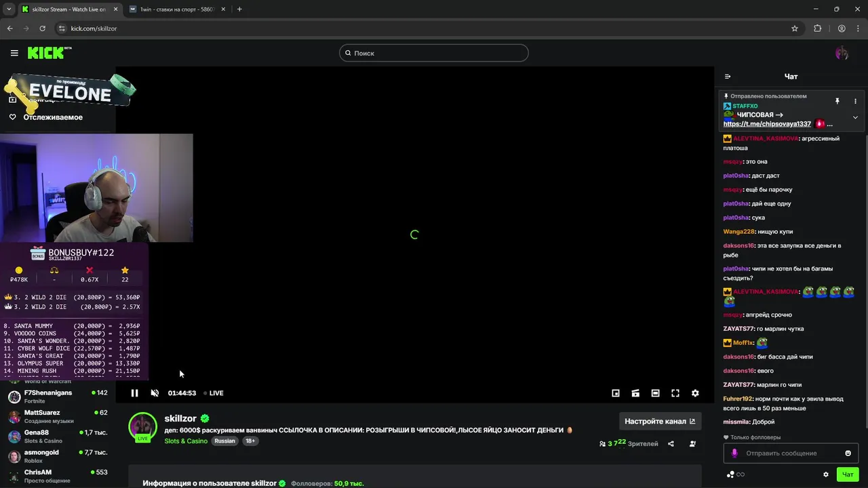Image resolution: width=868 pixels, height=488 pixels.
Task: Open asmongold channel in sidebar
Action: (58, 456)
